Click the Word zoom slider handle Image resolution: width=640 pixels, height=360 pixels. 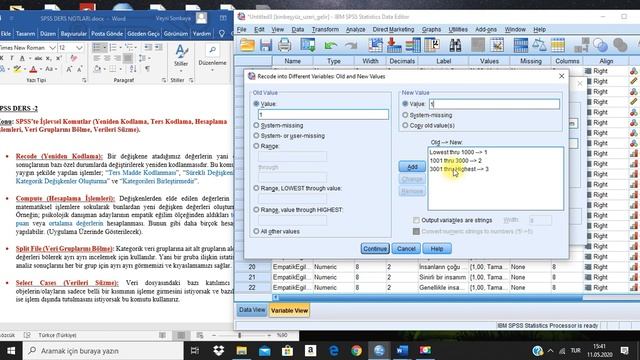240,335
